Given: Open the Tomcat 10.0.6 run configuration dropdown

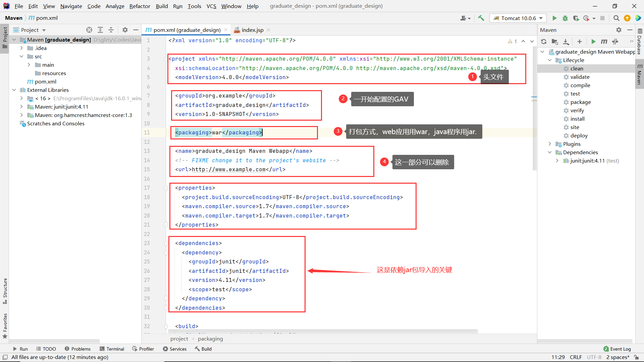Looking at the screenshot, I should 518,18.
